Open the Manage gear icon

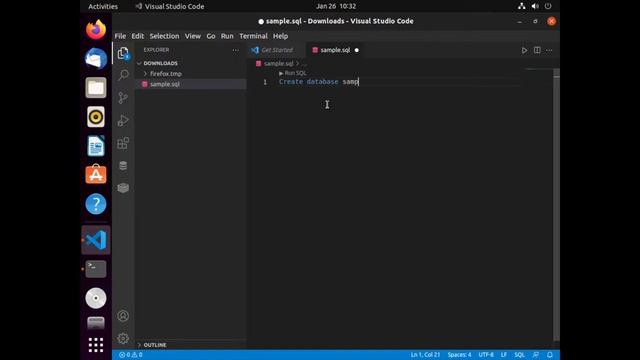click(123, 338)
